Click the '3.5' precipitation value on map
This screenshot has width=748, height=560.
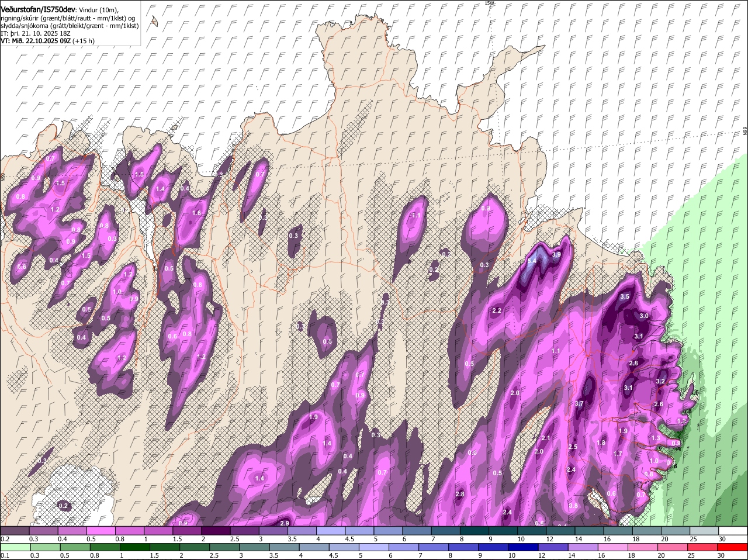[x=625, y=296]
